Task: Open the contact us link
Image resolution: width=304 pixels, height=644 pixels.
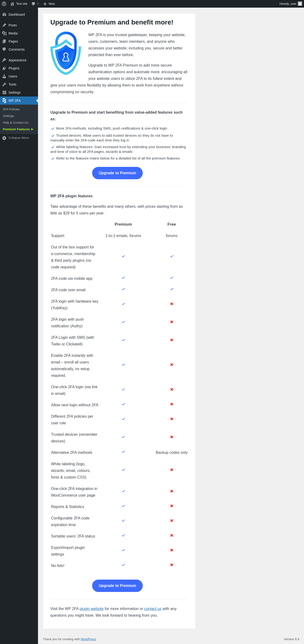Action: click(153, 609)
